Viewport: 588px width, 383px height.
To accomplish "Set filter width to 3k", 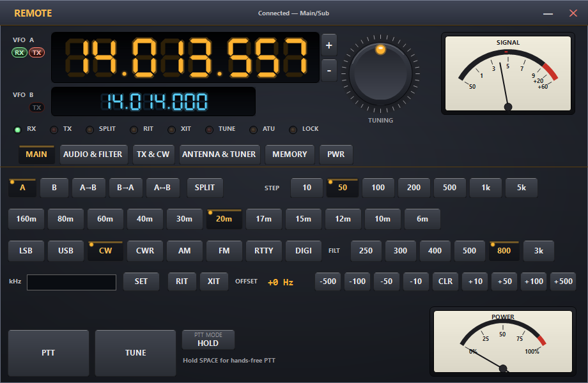I will tap(539, 251).
